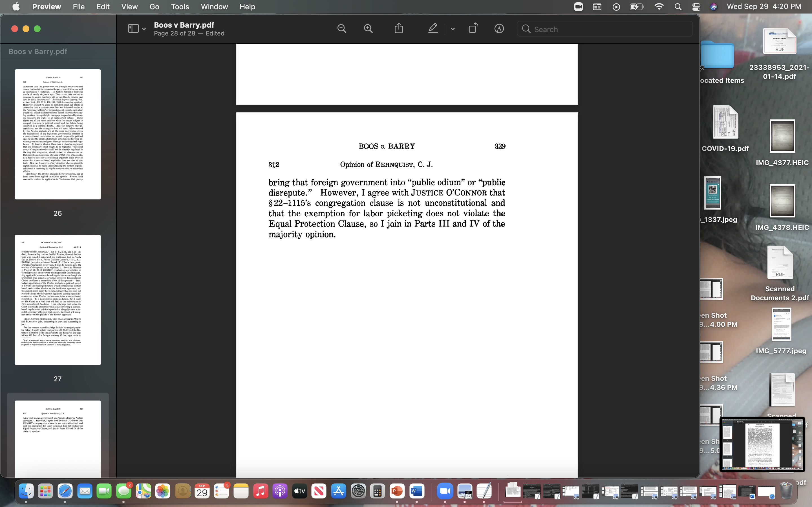Open Wi-Fi status in menu bar
The width and height of the screenshot is (812, 507).
point(659,7)
